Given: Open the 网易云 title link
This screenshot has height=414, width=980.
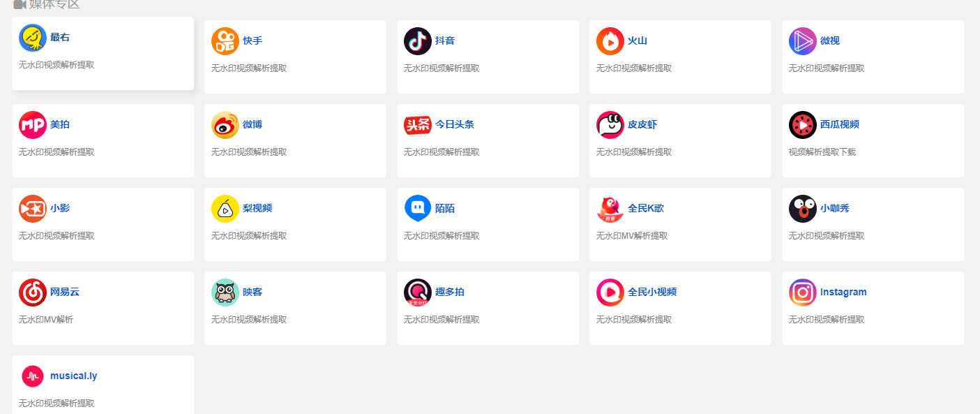Looking at the screenshot, I should [x=65, y=292].
